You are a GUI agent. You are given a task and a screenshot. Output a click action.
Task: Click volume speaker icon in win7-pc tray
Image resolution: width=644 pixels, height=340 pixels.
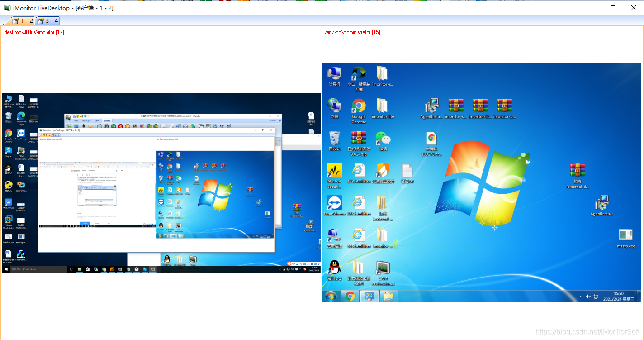[x=588, y=297]
